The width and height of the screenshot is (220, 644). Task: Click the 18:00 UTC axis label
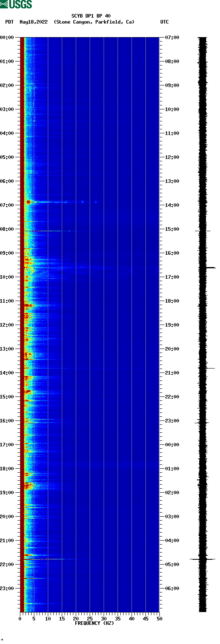click(x=172, y=301)
